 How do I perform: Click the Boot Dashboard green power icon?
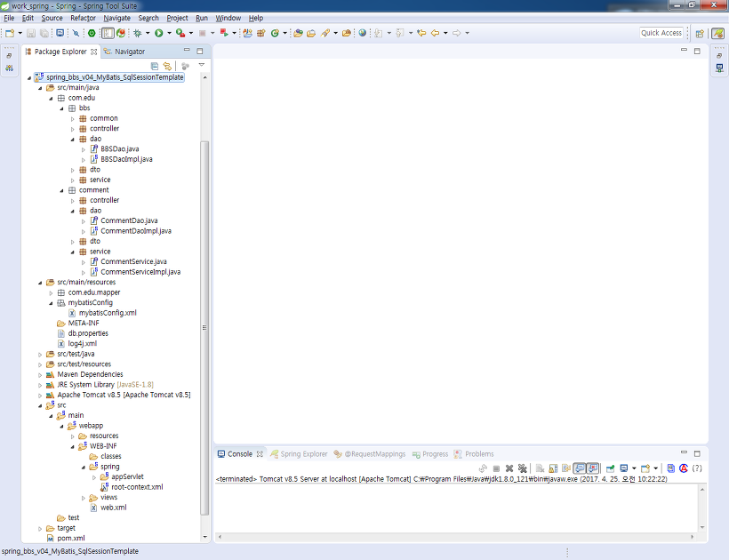point(92,33)
